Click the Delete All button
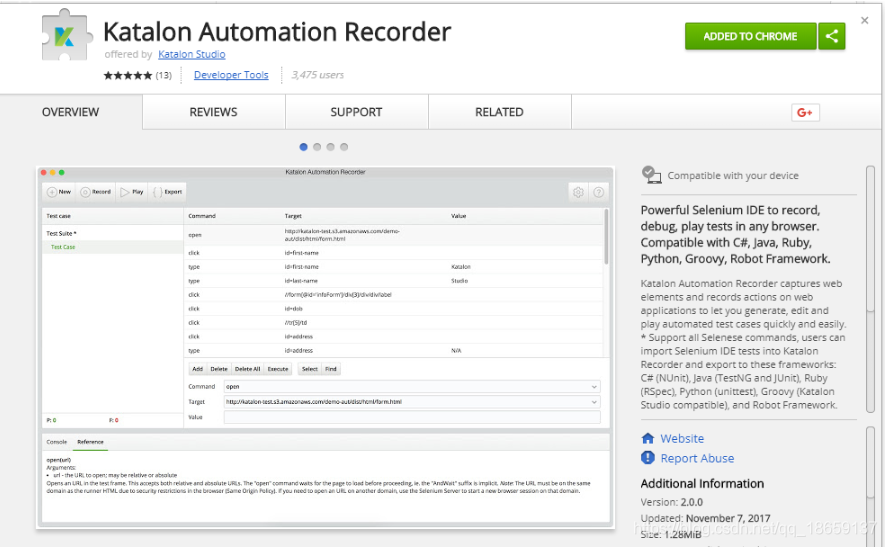This screenshot has height=547, width=887. tap(247, 369)
